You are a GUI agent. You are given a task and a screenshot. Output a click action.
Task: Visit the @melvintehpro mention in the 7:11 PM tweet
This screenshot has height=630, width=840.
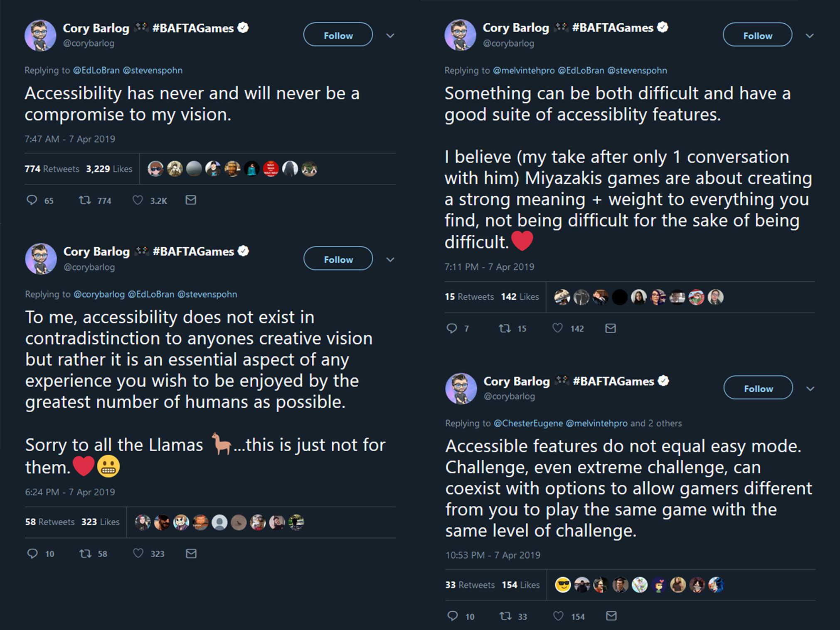click(x=523, y=71)
